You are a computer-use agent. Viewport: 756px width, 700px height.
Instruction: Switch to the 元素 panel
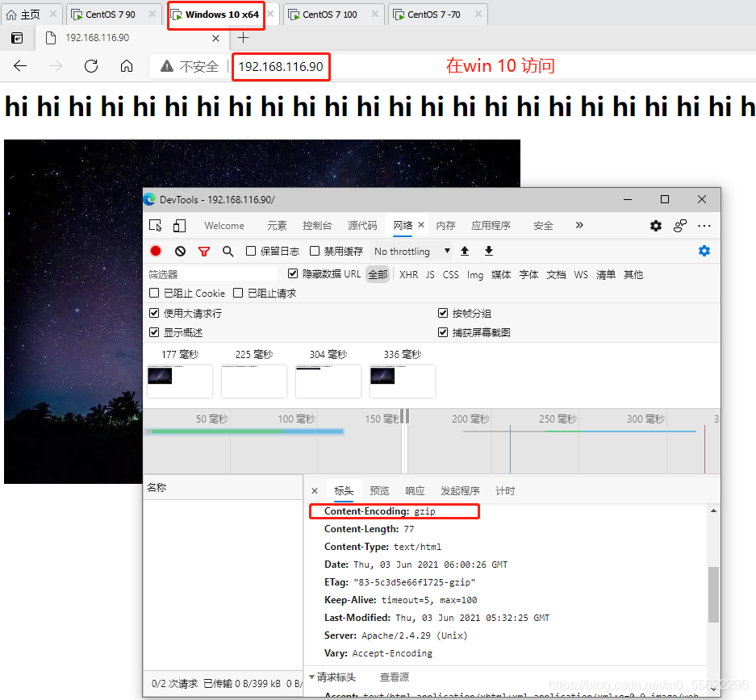(277, 226)
